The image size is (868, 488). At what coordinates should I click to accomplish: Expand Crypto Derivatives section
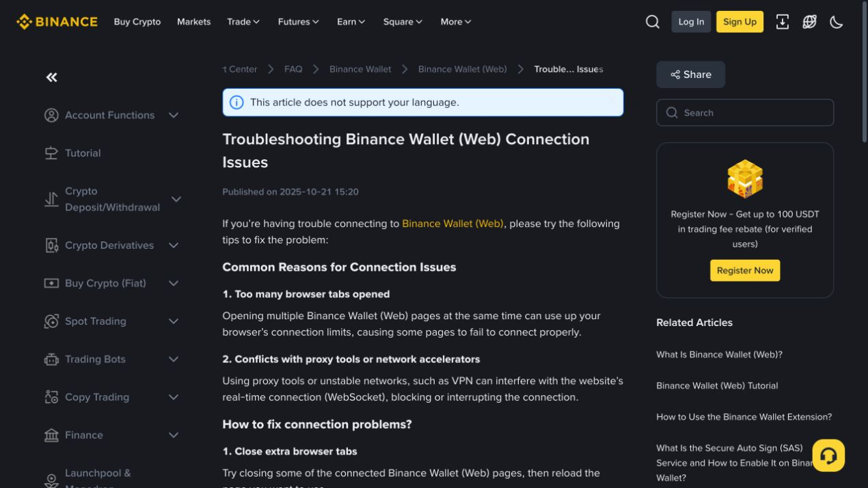pyautogui.click(x=174, y=245)
